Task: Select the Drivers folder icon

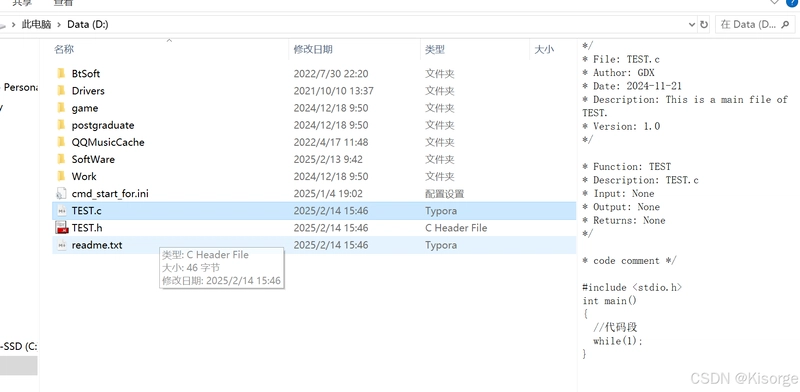Action: click(x=61, y=91)
